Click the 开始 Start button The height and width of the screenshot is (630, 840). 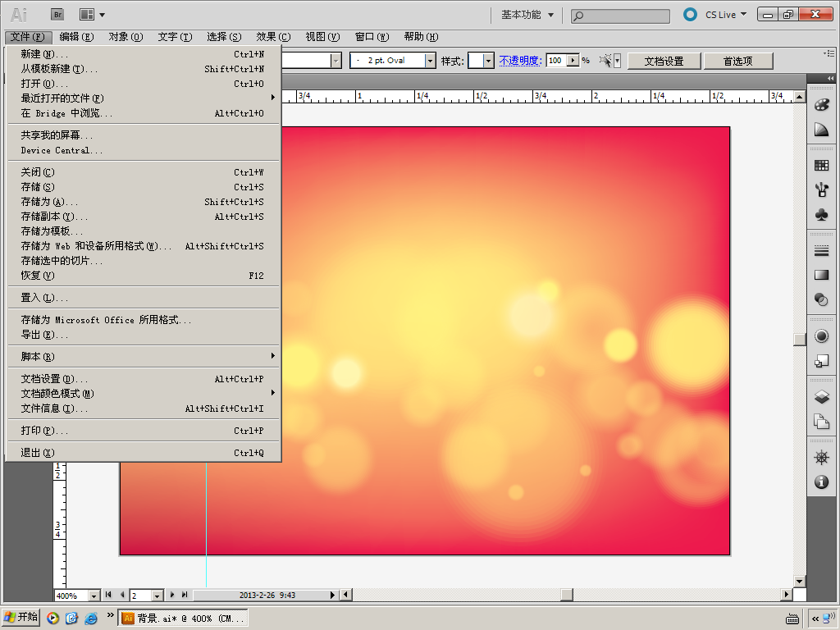(21, 618)
